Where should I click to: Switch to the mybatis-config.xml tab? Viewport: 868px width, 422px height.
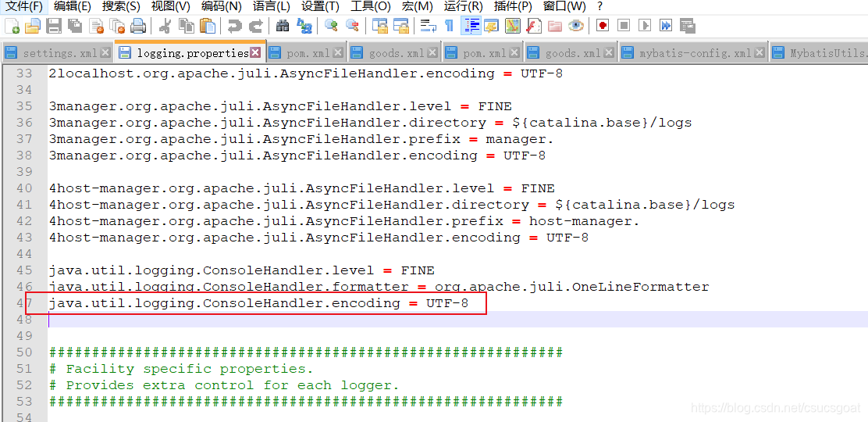[x=695, y=53]
